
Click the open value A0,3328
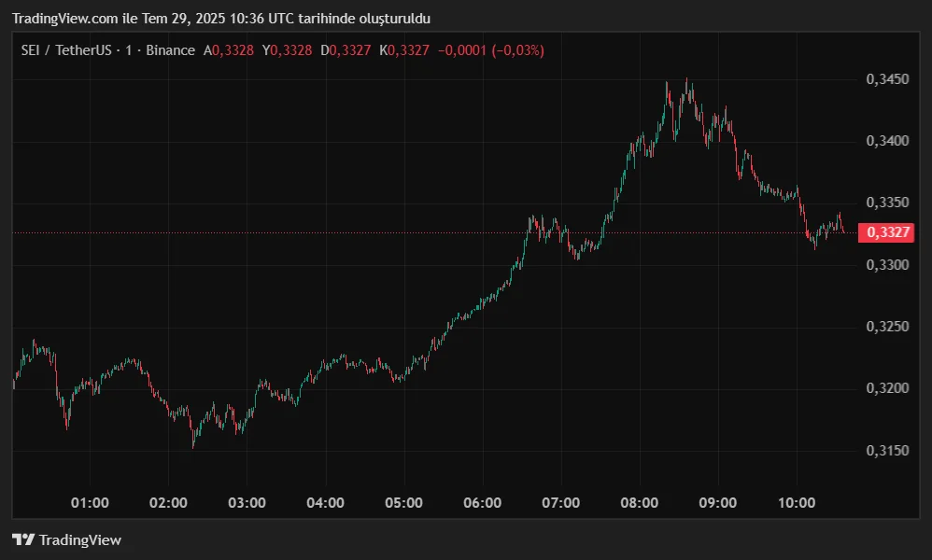point(228,50)
